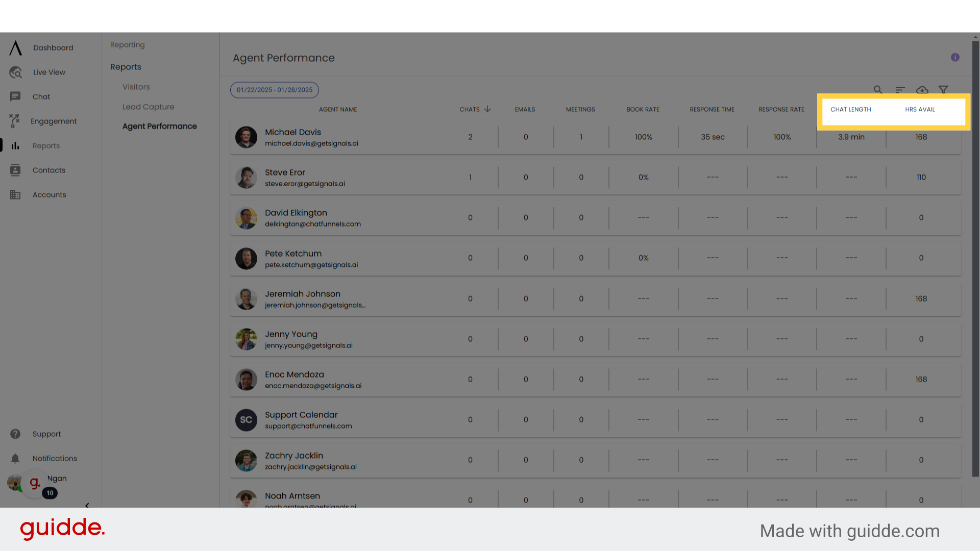Click Michael Davis's chats count 2
Screen dimensions: 980x551
click(x=471, y=137)
